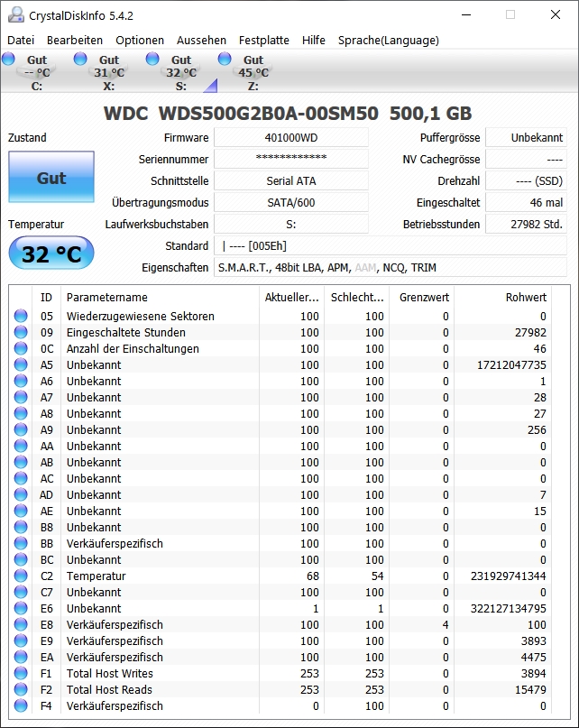
Task: Open the Aussehen menu
Action: pyautogui.click(x=201, y=41)
